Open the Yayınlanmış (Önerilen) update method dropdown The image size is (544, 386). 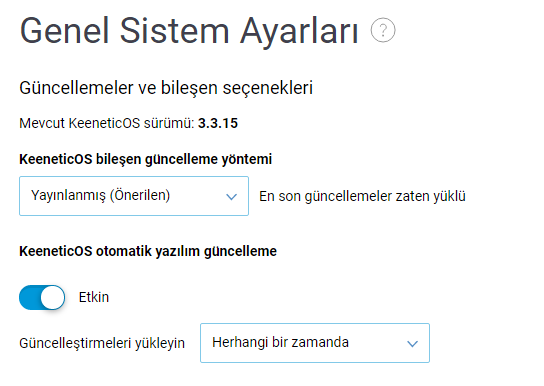click(134, 196)
